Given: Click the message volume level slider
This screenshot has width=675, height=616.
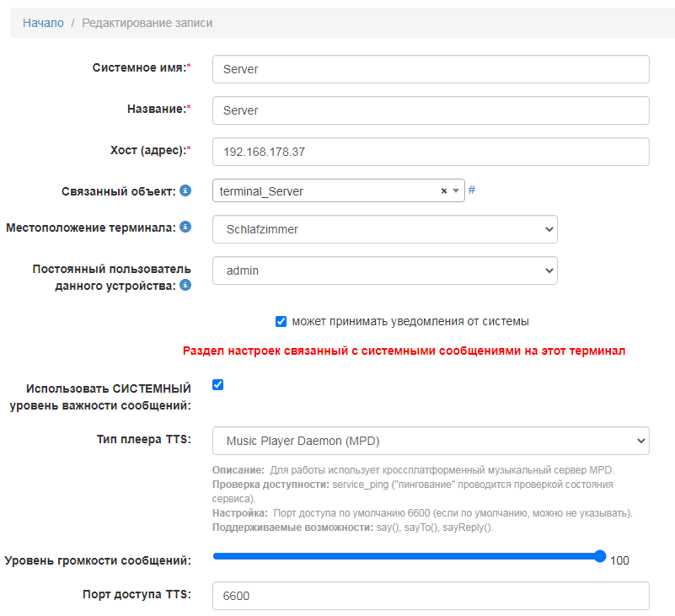Looking at the screenshot, I should (406, 556).
